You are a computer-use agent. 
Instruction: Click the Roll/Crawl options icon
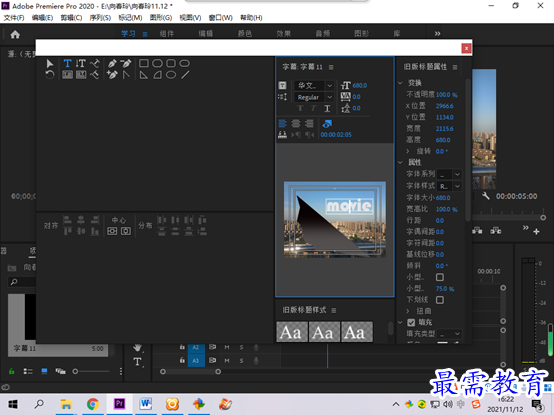[282, 97]
